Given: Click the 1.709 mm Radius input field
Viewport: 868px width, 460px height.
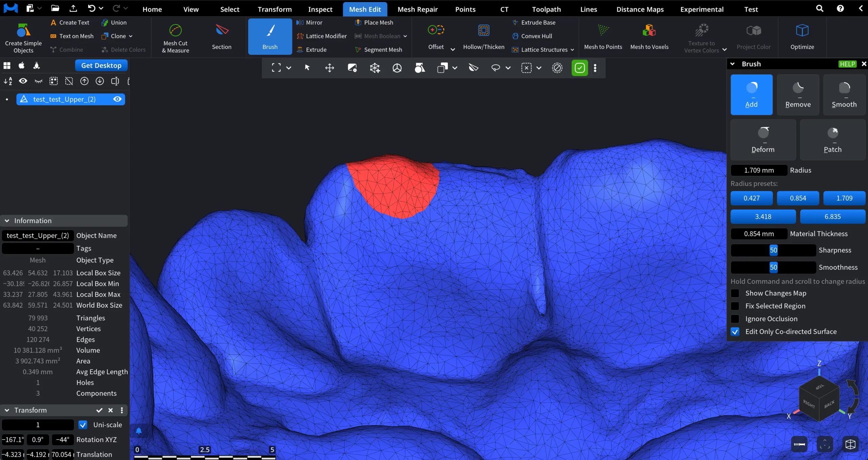Looking at the screenshot, I should pyautogui.click(x=758, y=170).
